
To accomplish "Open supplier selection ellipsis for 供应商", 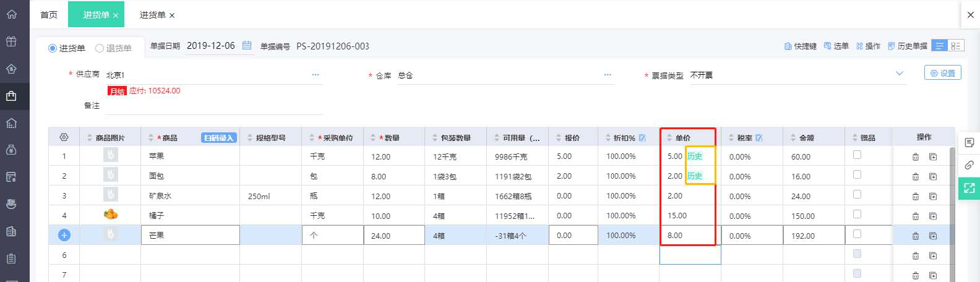I will 316,75.
